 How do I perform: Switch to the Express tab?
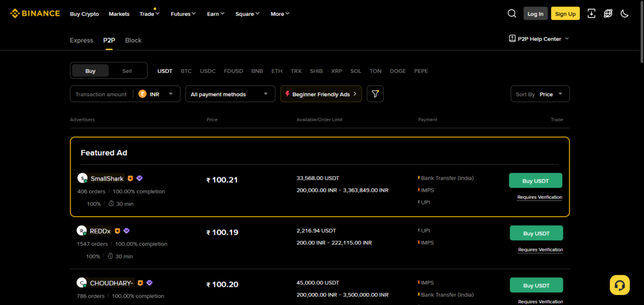point(81,40)
